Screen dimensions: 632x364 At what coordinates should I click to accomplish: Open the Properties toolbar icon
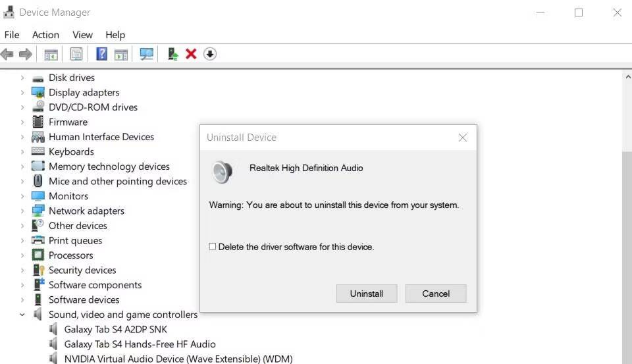[x=76, y=54]
